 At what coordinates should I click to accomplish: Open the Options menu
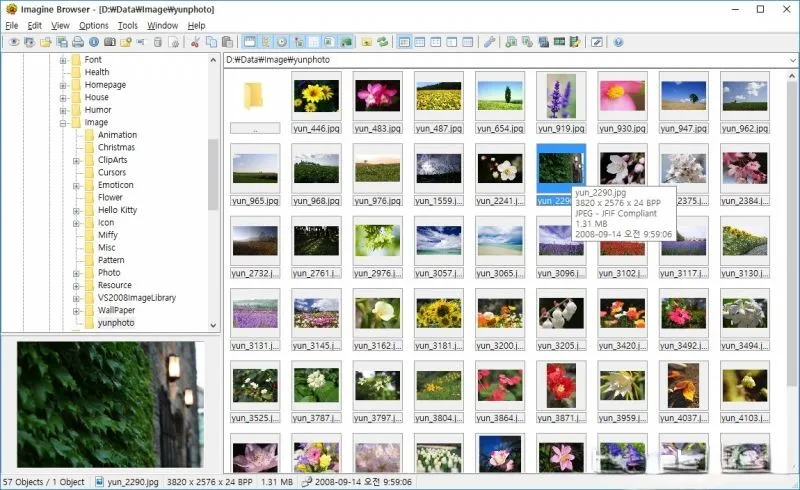pyautogui.click(x=93, y=26)
